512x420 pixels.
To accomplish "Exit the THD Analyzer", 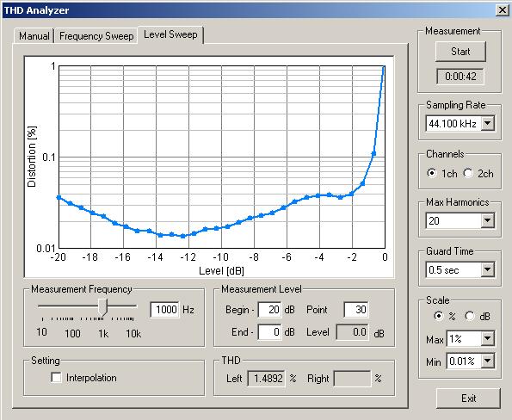I will (468, 398).
